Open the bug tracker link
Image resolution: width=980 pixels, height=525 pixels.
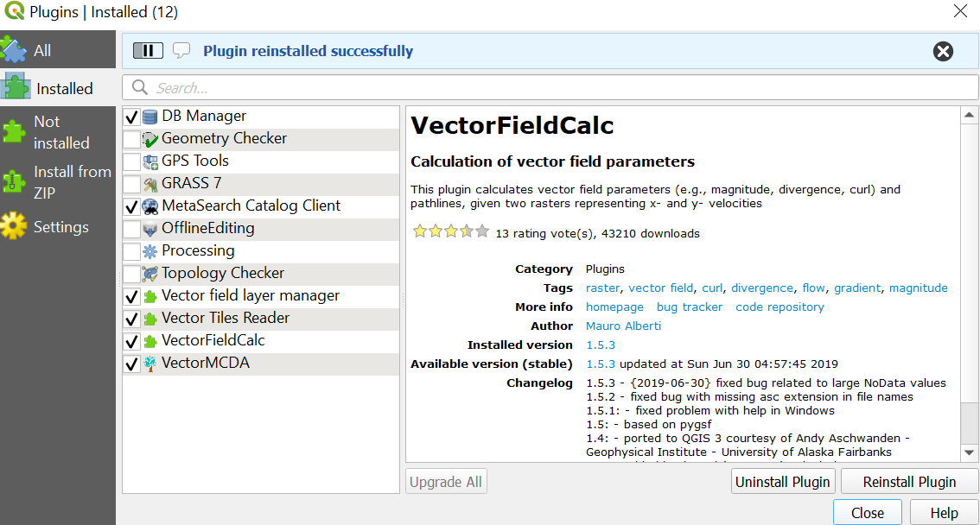tap(690, 307)
